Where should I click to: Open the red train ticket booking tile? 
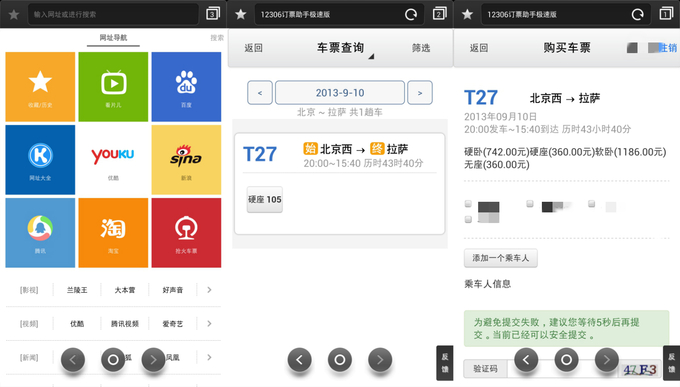186,233
